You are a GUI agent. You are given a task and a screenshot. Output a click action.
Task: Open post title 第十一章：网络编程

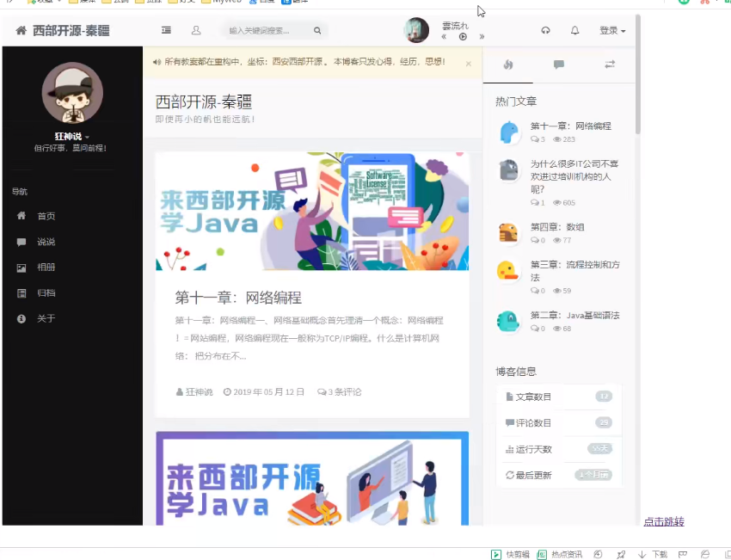point(238,298)
